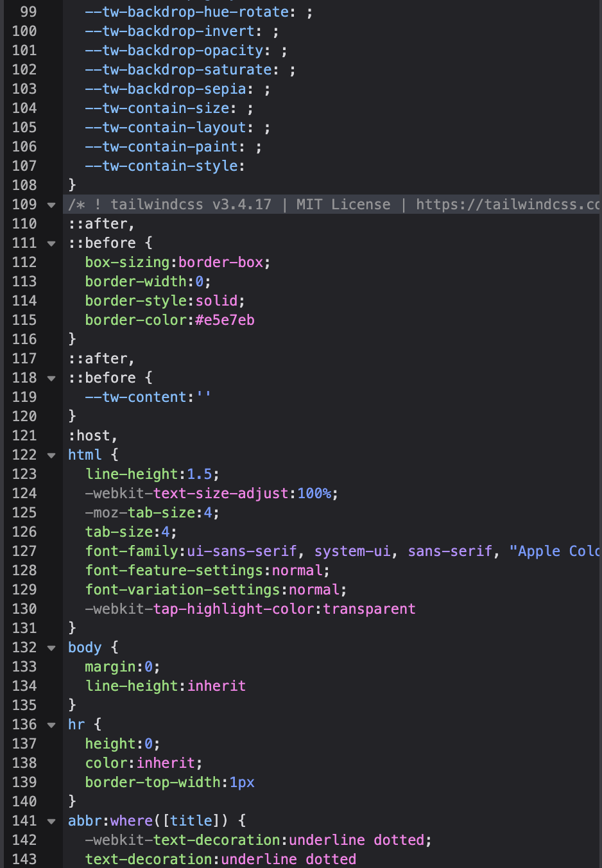Image resolution: width=602 pixels, height=868 pixels.
Task: Fold the ::before rule at line 118
Action: 51,378
